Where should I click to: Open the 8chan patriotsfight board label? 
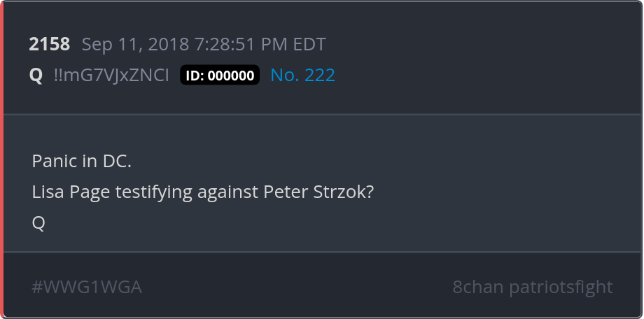tap(532, 287)
